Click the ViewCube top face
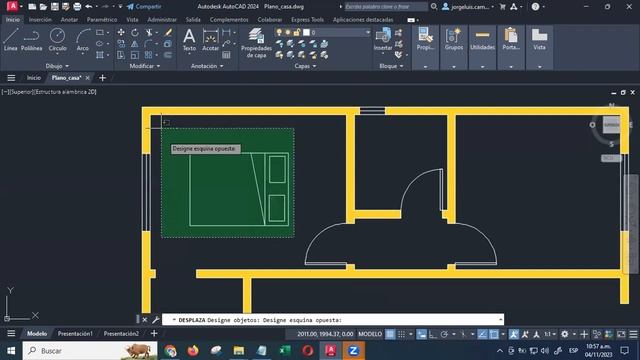This screenshot has height=360, width=640. coord(611,124)
